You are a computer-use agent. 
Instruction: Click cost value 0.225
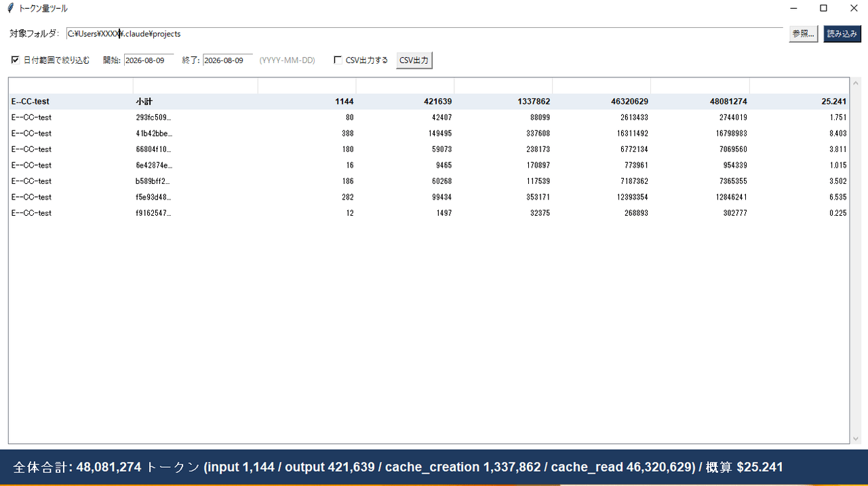[x=838, y=213]
